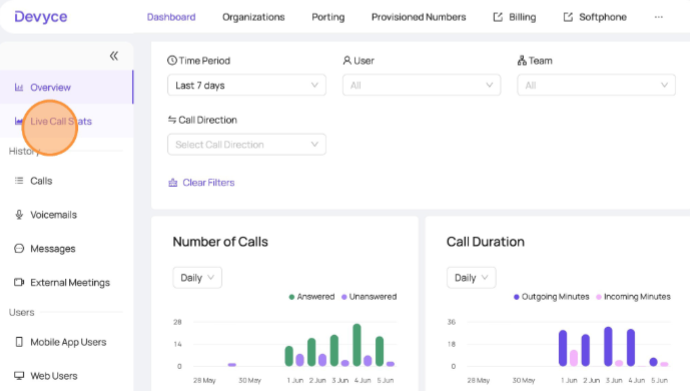Viewport: 690px width, 391px height.
Task: Toggle Outgoing Minutes legend entry
Action: tap(551, 296)
